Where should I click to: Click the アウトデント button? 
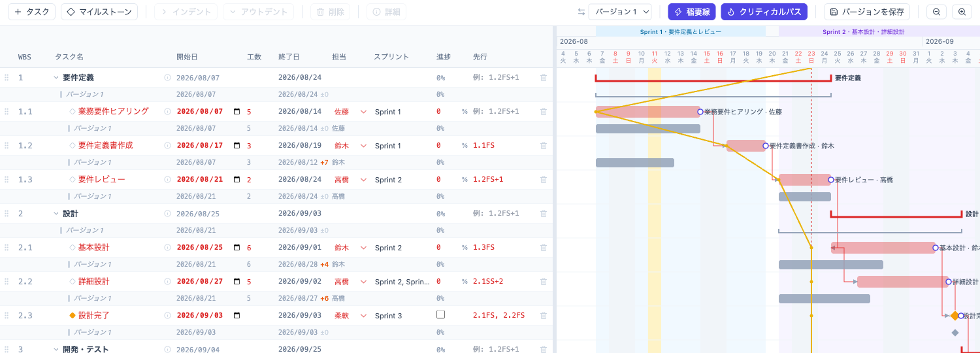258,12
